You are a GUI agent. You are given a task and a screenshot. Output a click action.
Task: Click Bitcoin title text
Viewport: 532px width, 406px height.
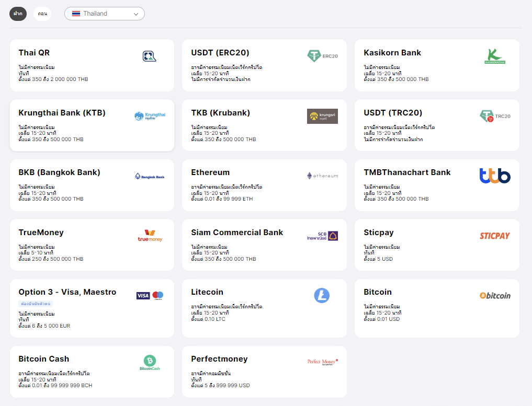[378, 292]
